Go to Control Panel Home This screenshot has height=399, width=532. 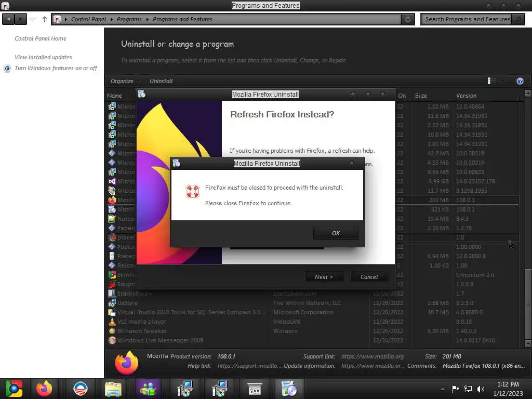(x=41, y=38)
